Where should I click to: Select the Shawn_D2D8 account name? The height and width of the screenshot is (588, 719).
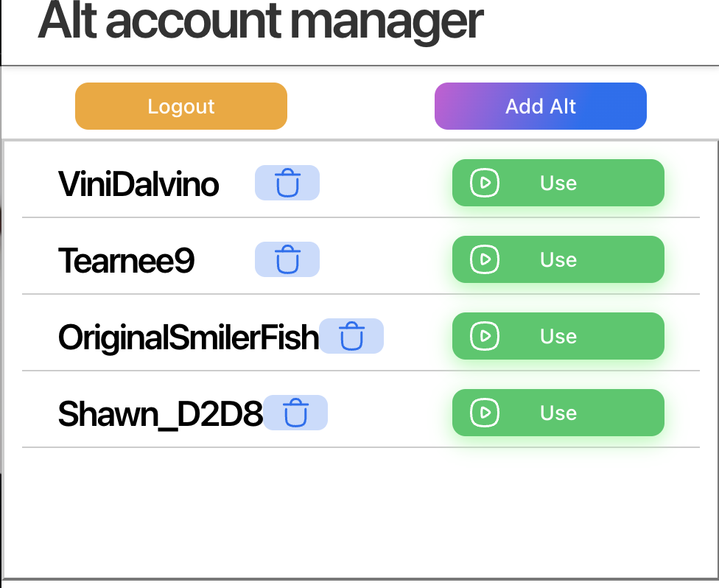(x=161, y=414)
